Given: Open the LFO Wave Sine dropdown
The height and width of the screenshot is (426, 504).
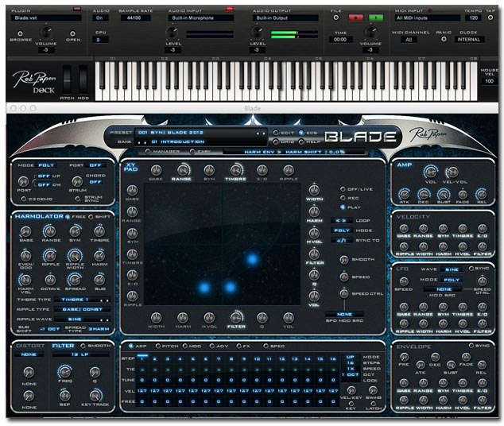Looking at the screenshot, I should (x=452, y=269).
